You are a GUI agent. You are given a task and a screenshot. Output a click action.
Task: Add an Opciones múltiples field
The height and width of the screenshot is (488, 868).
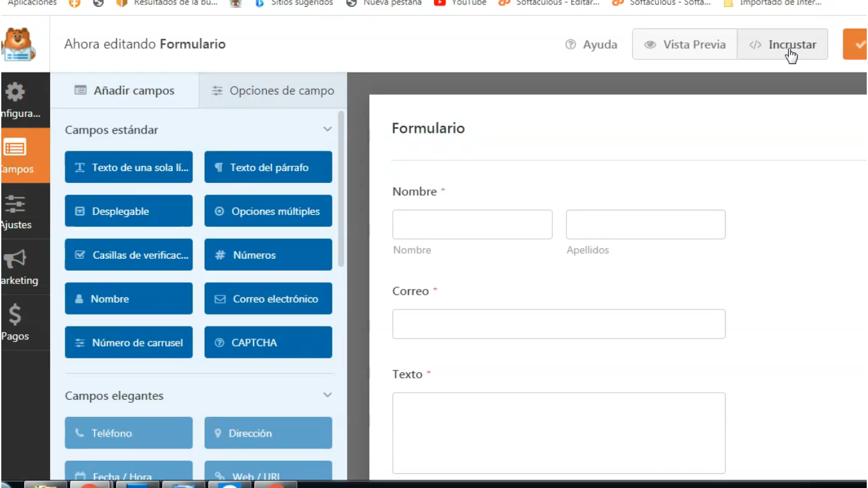tap(268, 211)
